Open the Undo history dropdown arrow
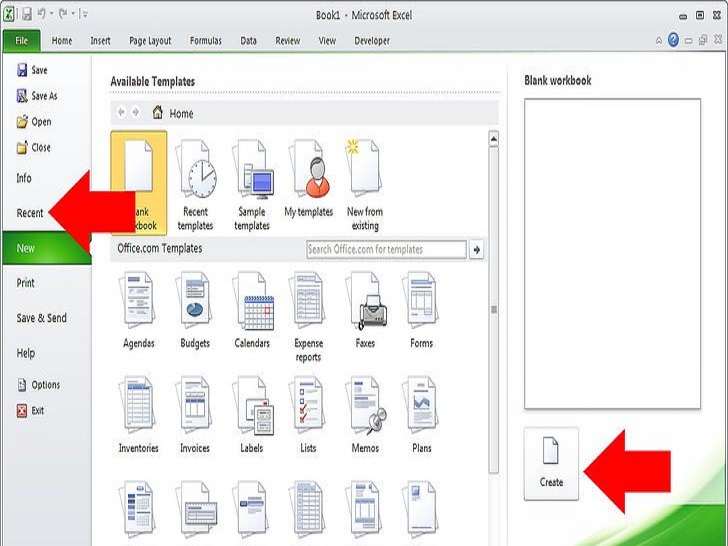 (x=51, y=14)
